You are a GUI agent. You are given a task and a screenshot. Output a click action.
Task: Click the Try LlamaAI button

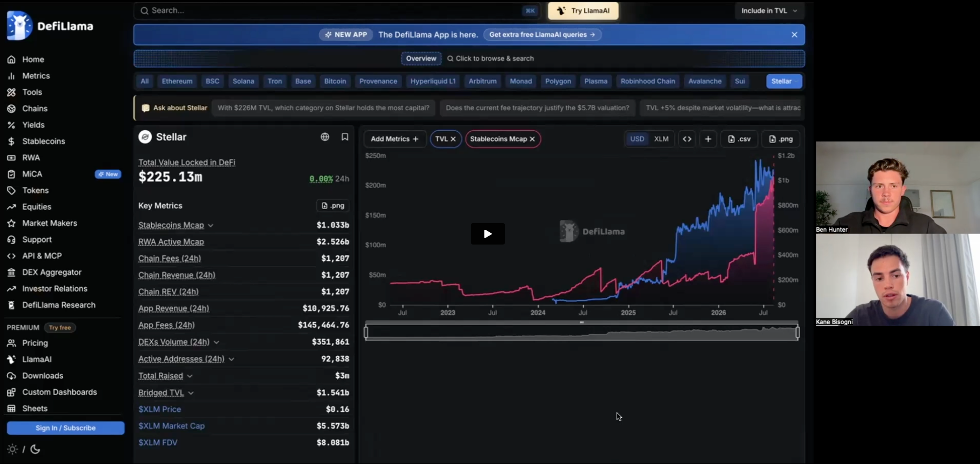click(x=583, y=11)
